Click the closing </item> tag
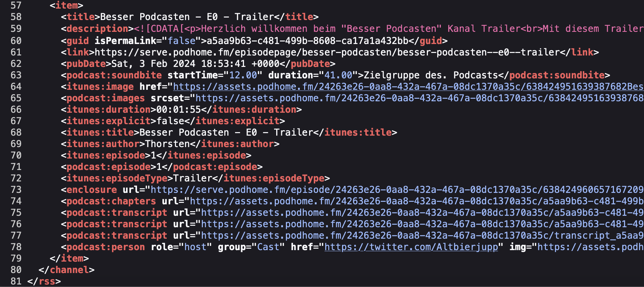Screen dimensions: 644x287 pos(69,258)
